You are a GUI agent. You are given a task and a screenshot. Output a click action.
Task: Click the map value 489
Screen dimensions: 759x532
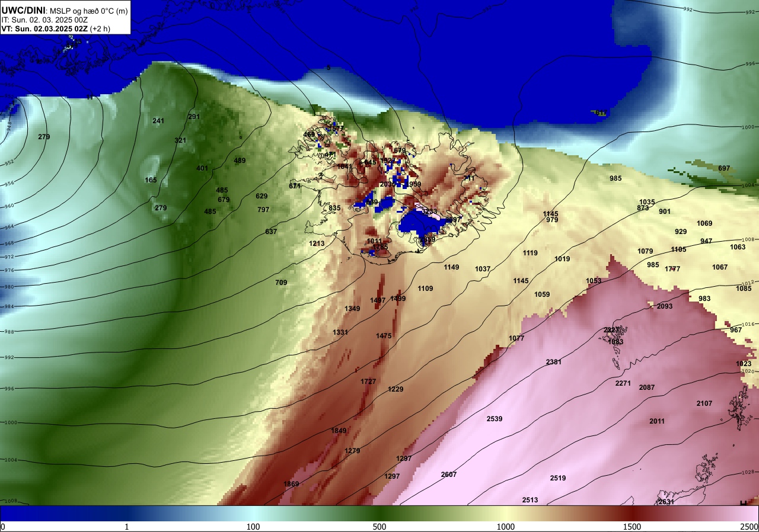[x=240, y=161]
